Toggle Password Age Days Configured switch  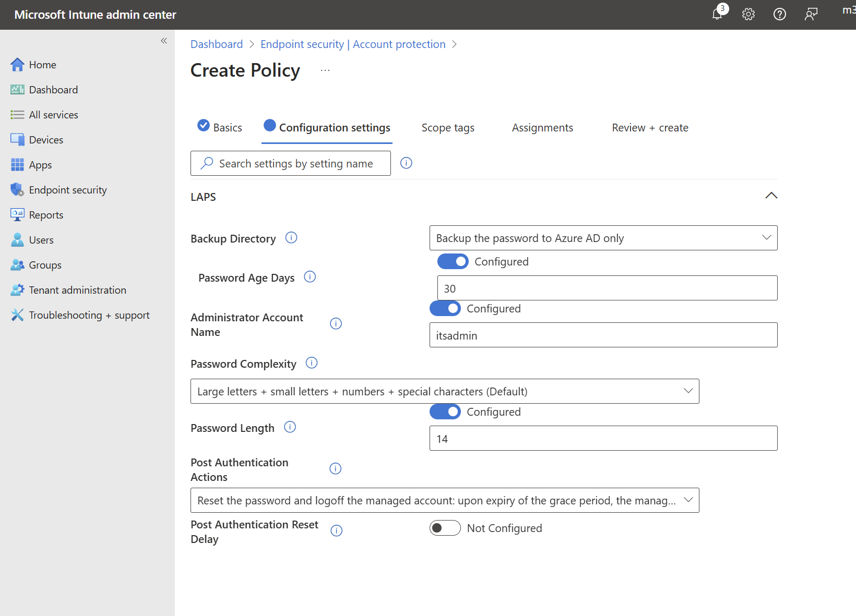click(x=453, y=261)
